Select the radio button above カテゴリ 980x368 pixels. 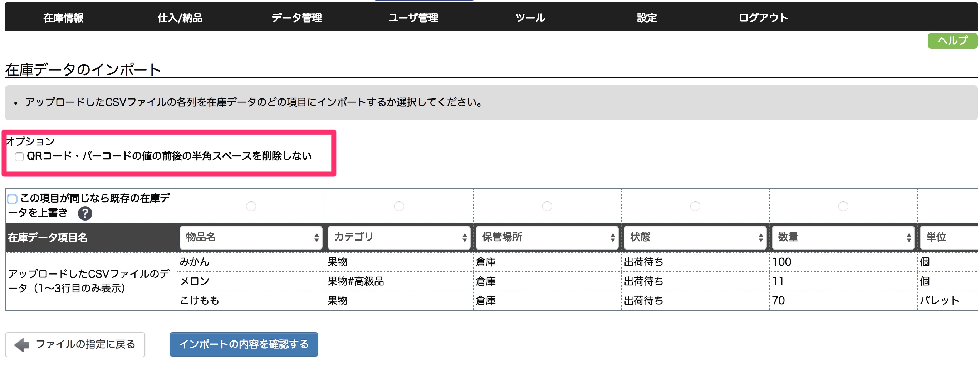pyautogui.click(x=399, y=206)
